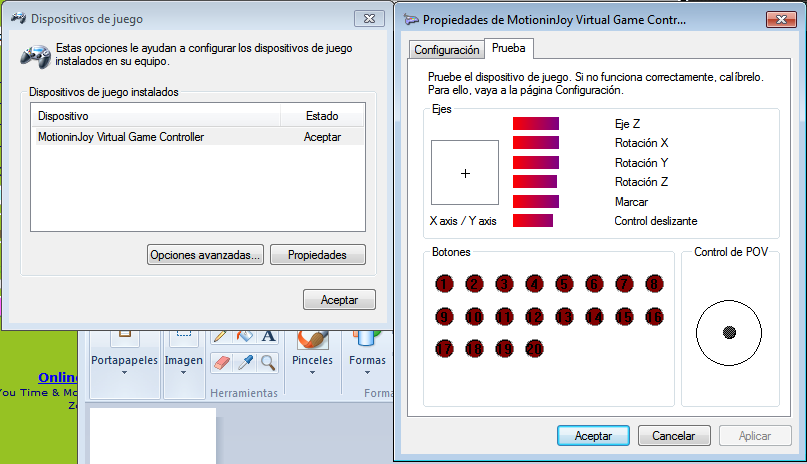Click Aceptar in the Propiedades dialog

[x=593, y=436]
